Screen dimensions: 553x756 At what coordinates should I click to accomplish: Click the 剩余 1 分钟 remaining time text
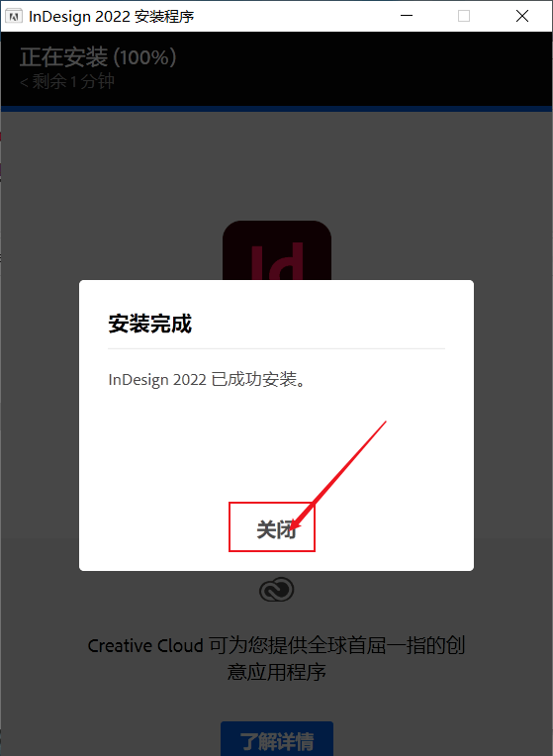coord(67,81)
